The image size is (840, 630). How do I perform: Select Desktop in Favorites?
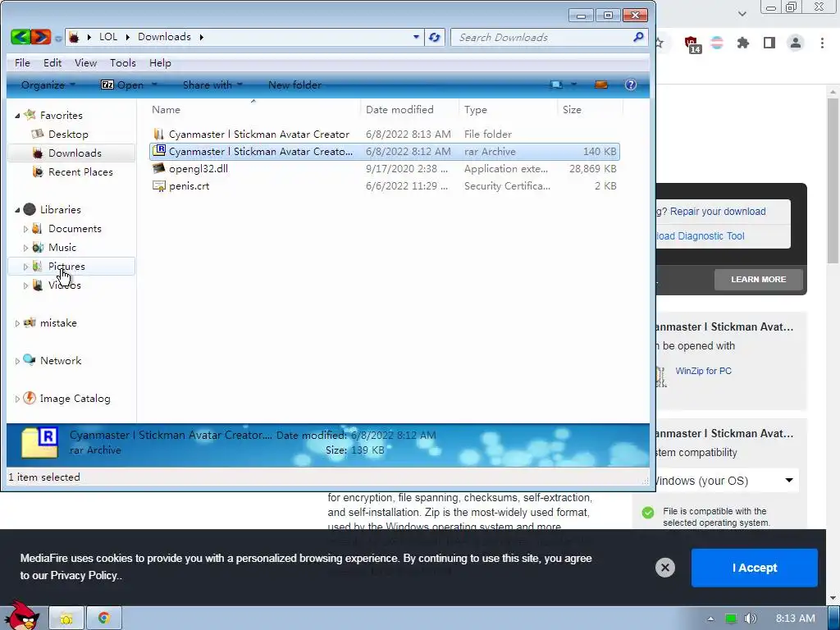[x=68, y=134]
